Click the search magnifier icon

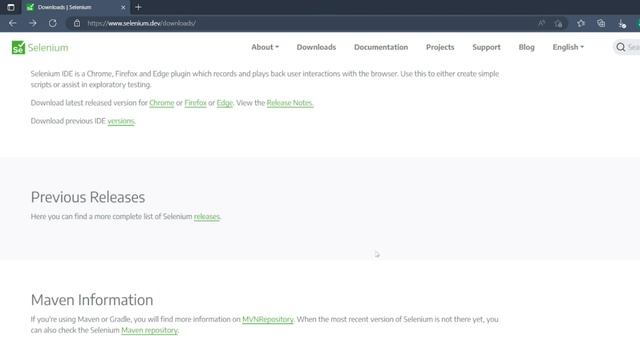pyautogui.click(x=620, y=47)
